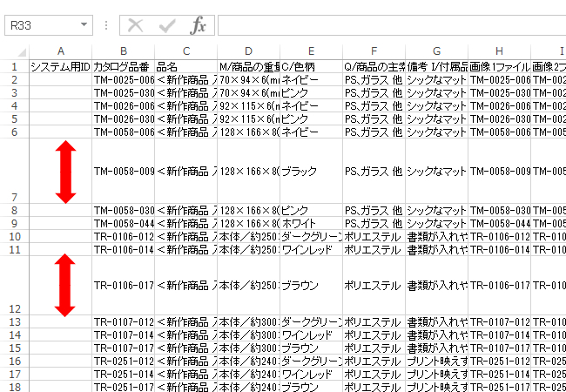This screenshot has width=566, height=392.
Task: Click the ホワイト cell in row 9
Action: tap(311, 223)
